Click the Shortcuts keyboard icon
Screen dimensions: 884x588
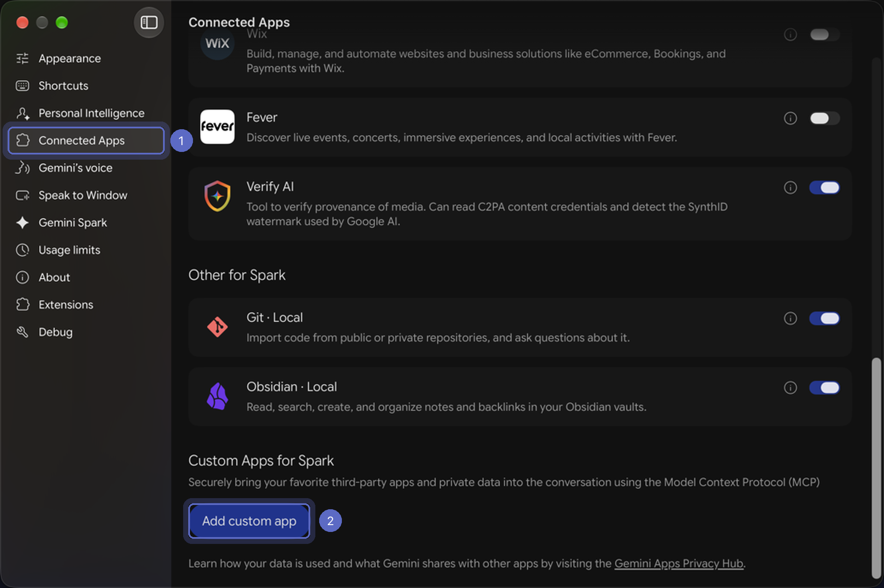coord(22,86)
